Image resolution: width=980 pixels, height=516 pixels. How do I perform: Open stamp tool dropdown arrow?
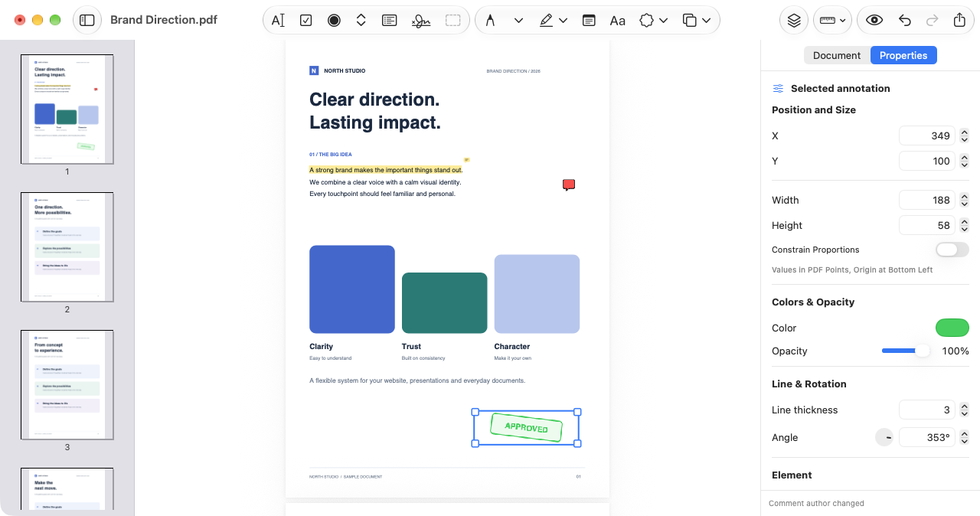click(706, 21)
